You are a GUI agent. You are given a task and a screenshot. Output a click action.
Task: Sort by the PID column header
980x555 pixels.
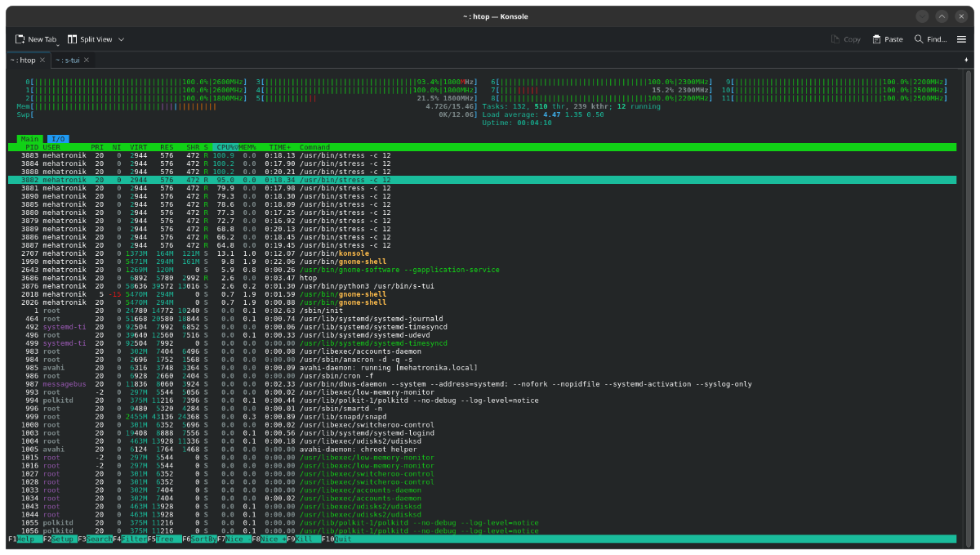tap(31, 147)
